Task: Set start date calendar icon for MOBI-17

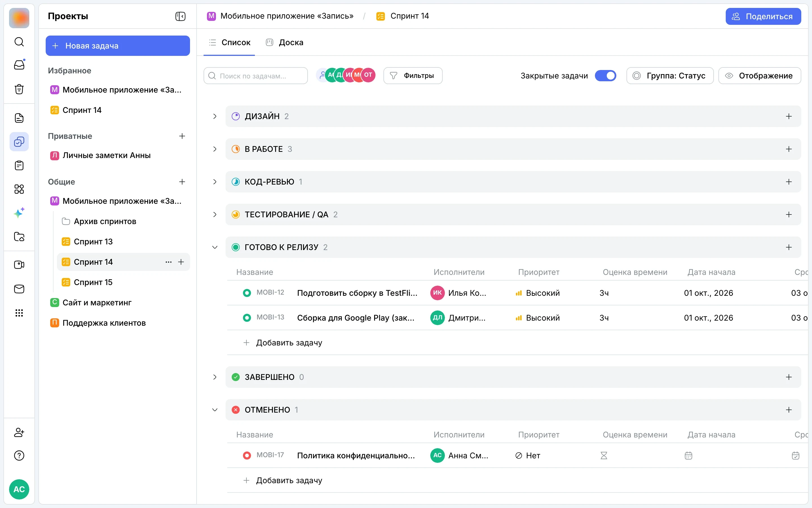Action: [x=688, y=456]
